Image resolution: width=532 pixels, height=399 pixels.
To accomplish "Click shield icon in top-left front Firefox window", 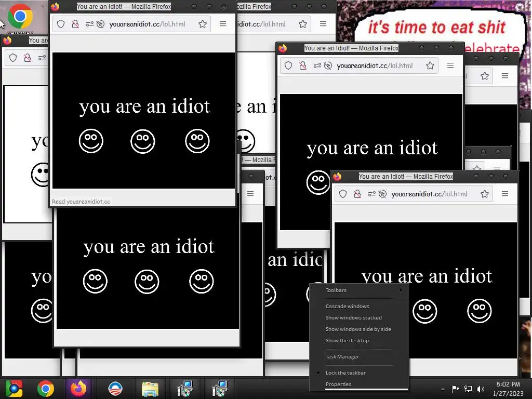I will click(x=61, y=24).
